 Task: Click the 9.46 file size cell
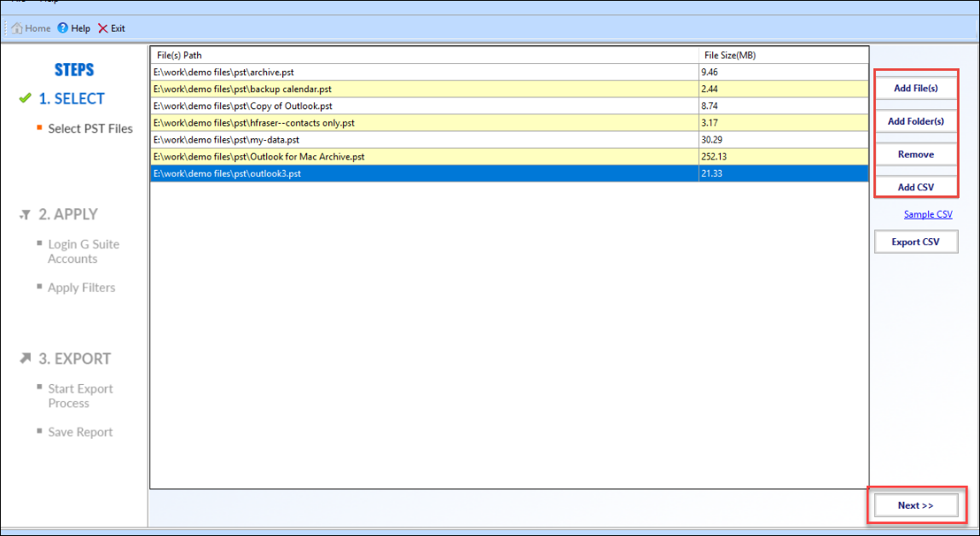tap(783, 72)
